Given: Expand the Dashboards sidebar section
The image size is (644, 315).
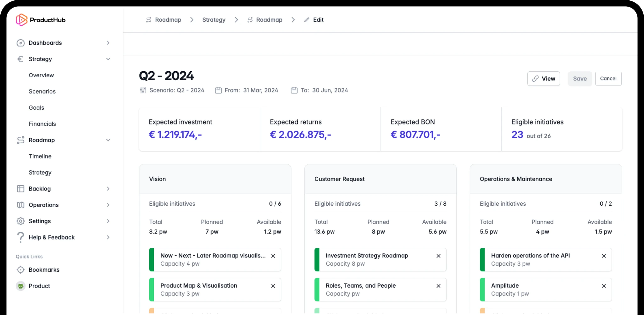Looking at the screenshot, I should pyautogui.click(x=108, y=43).
